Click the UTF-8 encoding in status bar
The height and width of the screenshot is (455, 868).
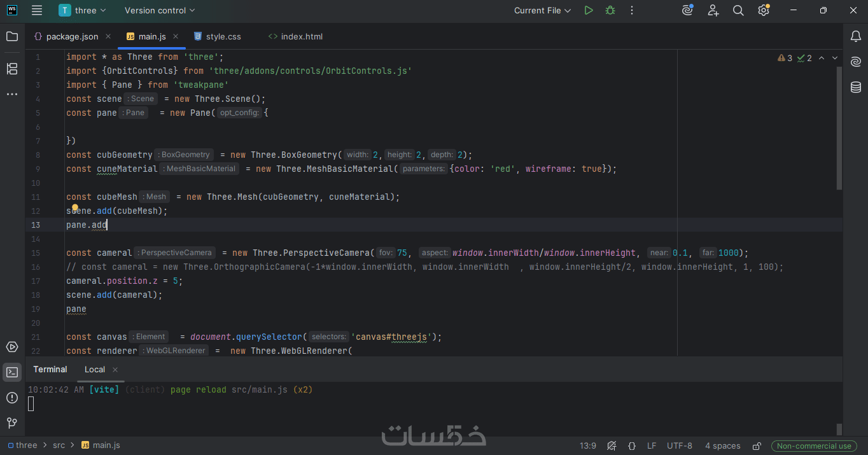click(680, 446)
